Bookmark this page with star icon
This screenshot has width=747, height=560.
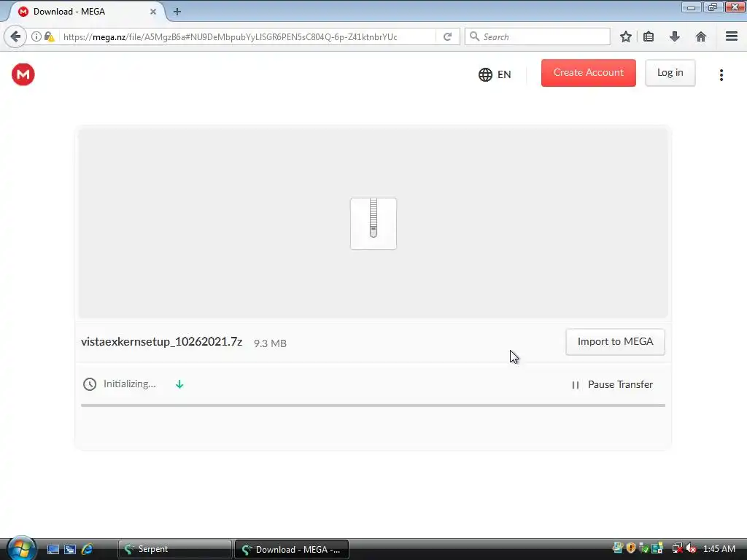pos(625,36)
